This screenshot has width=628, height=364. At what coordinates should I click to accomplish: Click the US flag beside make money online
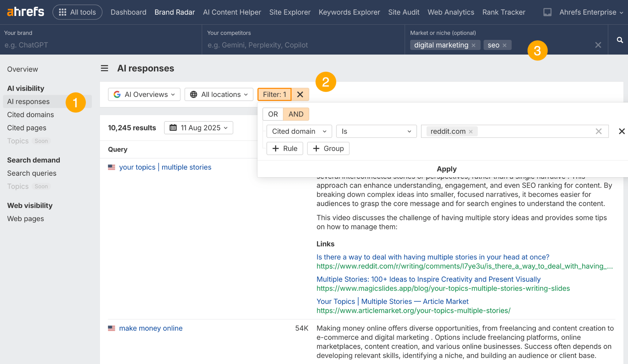pos(112,328)
